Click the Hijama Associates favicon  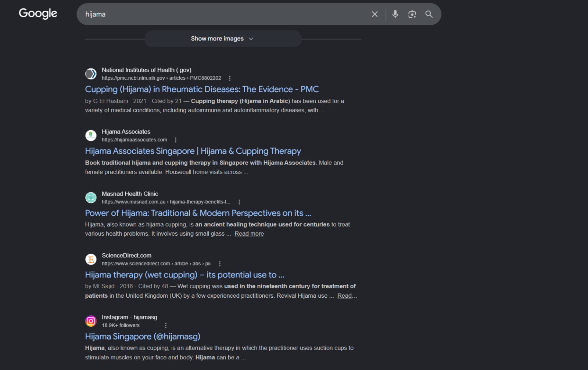(x=91, y=135)
